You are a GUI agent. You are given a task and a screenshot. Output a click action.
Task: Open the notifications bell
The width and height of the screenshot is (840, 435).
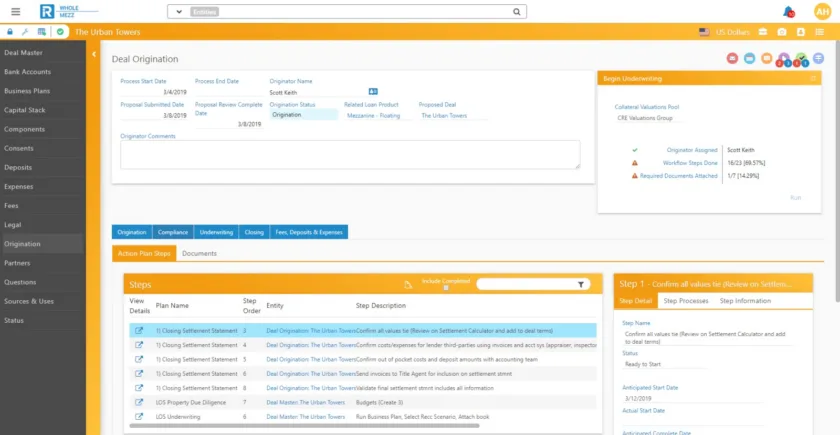tap(788, 11)
